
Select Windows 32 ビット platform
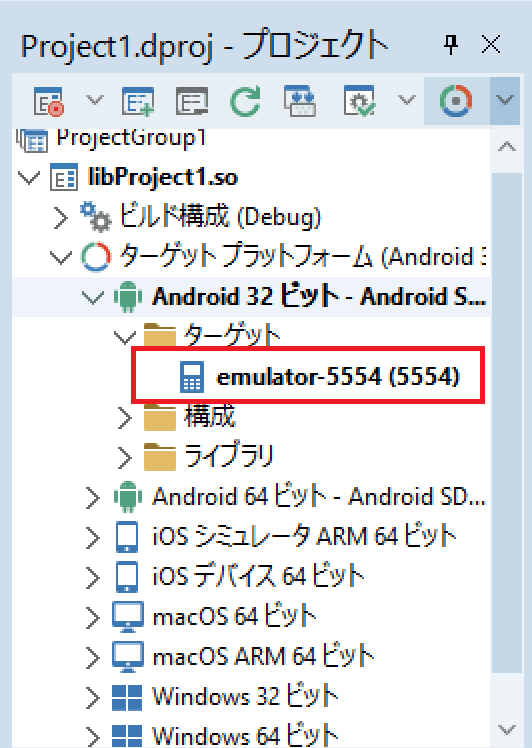[245, 696]
